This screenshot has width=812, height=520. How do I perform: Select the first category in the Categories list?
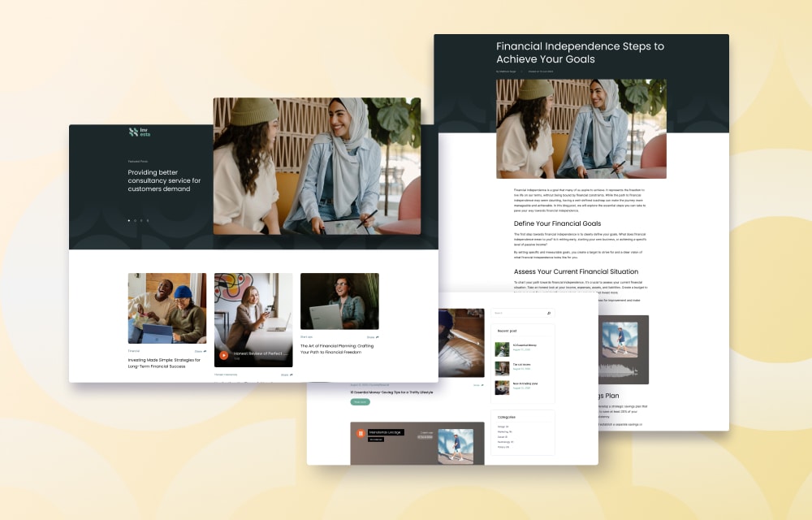click(503, 427)
